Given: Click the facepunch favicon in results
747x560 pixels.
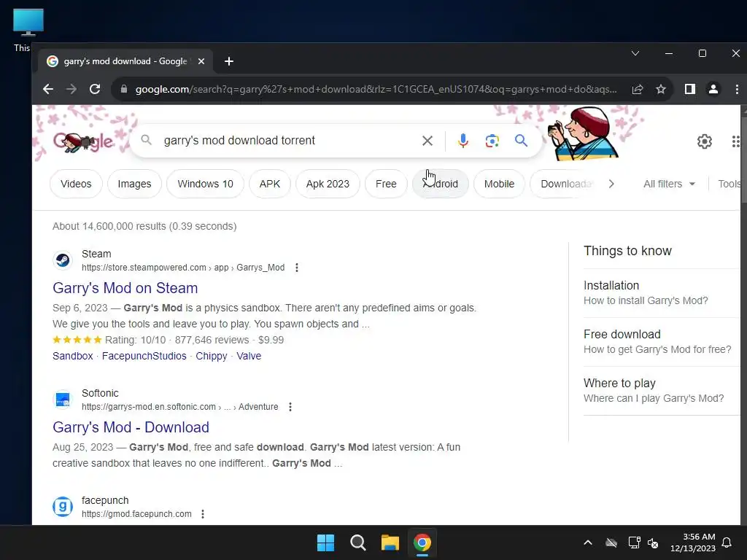Looking at the screenshot, I should point(63,507).
